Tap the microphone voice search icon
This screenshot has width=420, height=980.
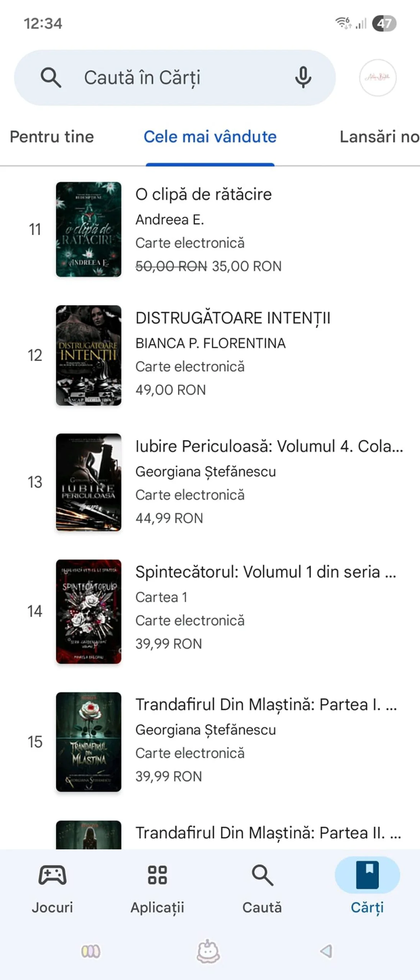(x=303, y=77)
